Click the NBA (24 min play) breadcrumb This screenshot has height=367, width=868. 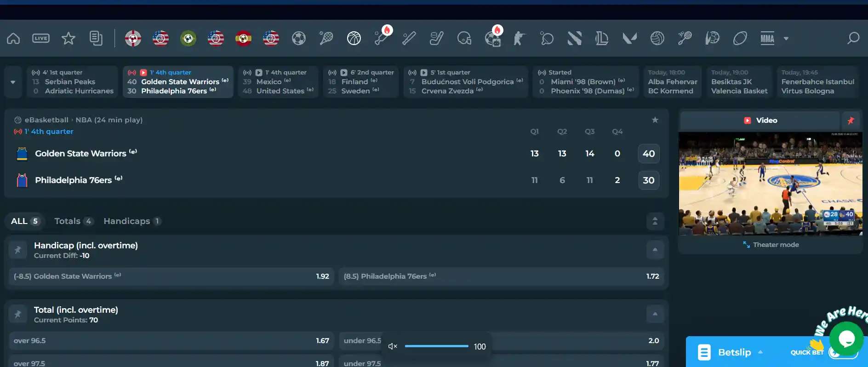tap(109, 120)
